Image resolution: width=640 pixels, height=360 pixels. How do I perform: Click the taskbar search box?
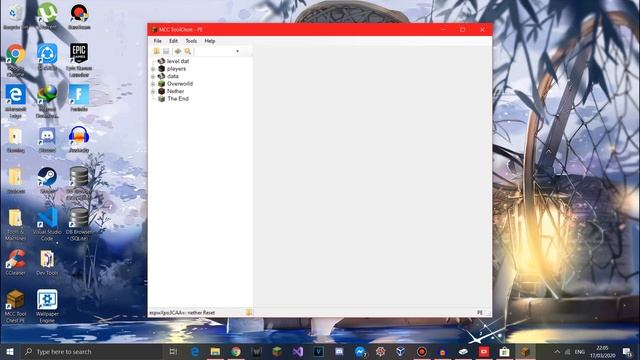91,351
